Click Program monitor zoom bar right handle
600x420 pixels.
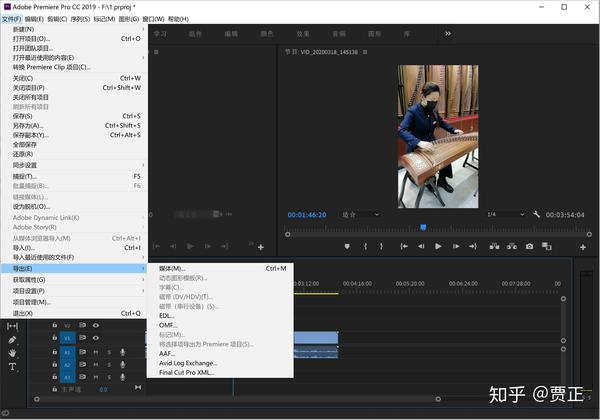589,234
